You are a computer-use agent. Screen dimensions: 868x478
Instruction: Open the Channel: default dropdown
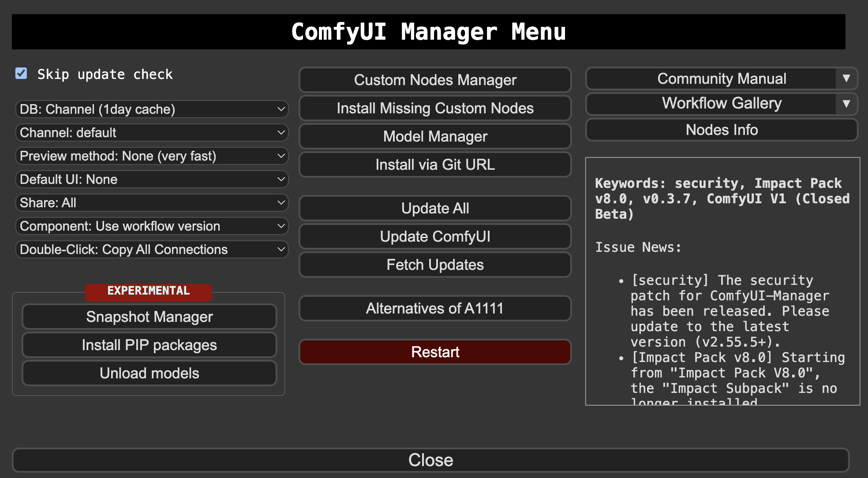(152, 133)
